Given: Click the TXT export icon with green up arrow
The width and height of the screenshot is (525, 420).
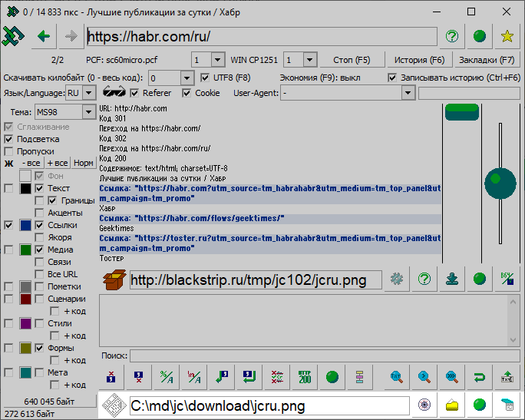Looking at the screenshot, I should click(507, 377).
